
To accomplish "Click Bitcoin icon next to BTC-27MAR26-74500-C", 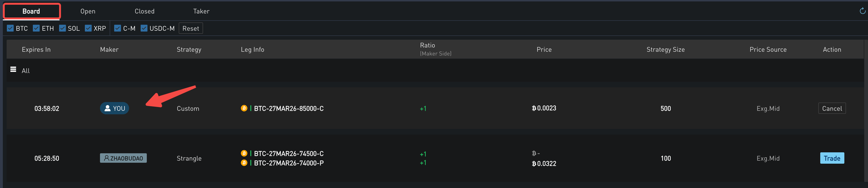I will (244, 153).
